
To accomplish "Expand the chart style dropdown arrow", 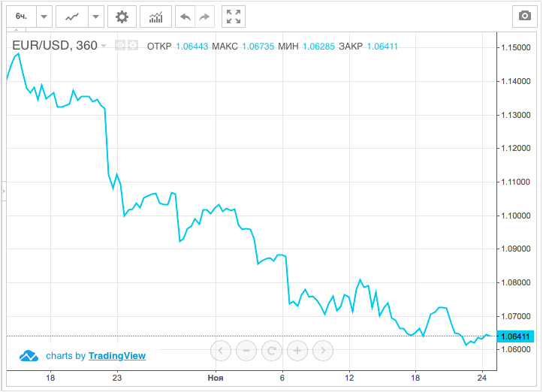I will pos(96,16).
